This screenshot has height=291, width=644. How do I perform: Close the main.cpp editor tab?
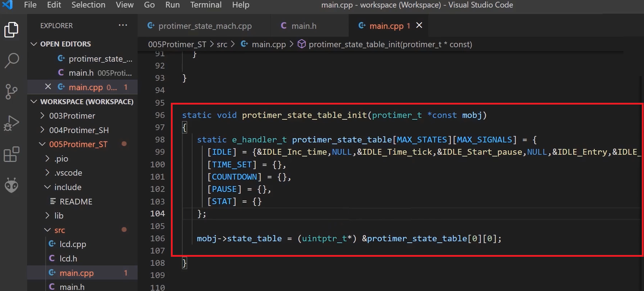pyautogui.click(x=419, y=25)
